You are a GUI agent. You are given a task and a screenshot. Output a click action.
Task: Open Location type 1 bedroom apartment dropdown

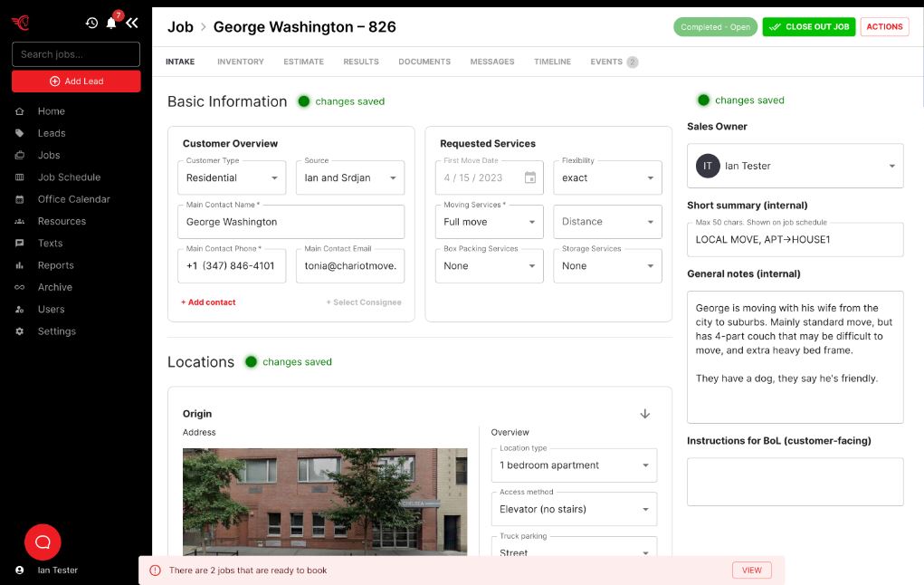574,465
